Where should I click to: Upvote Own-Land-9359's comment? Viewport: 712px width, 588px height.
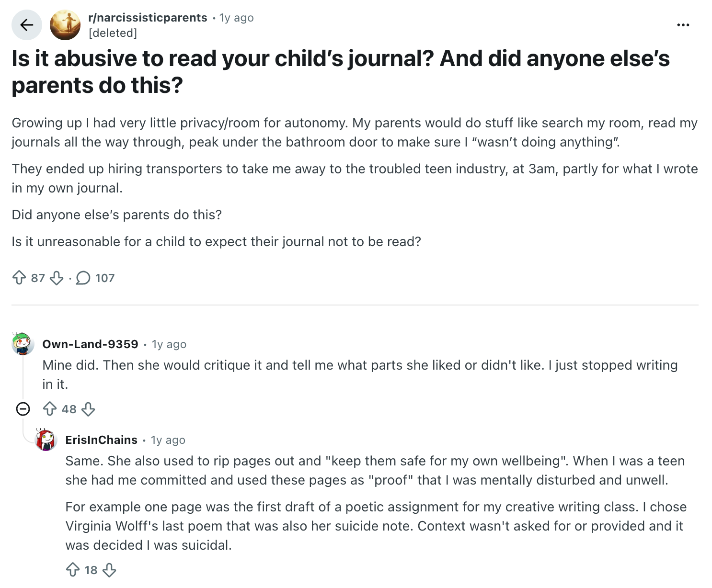click(x=50, y=409)
